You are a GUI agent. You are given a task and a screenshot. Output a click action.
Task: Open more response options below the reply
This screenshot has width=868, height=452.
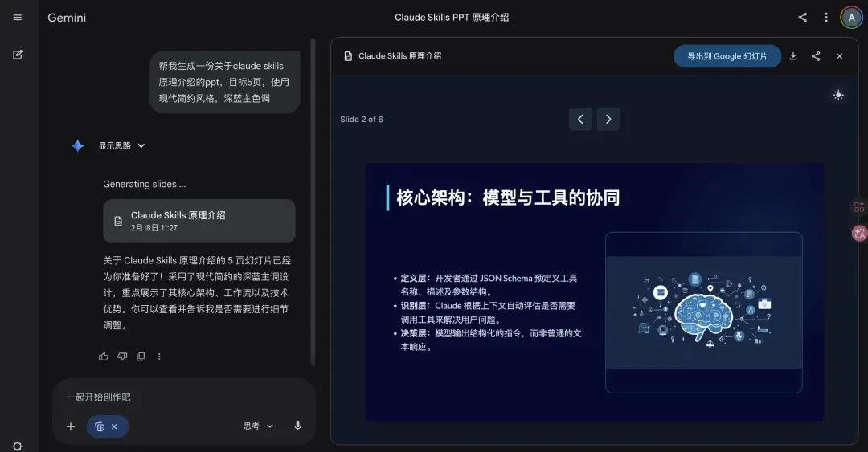point(159,356)
